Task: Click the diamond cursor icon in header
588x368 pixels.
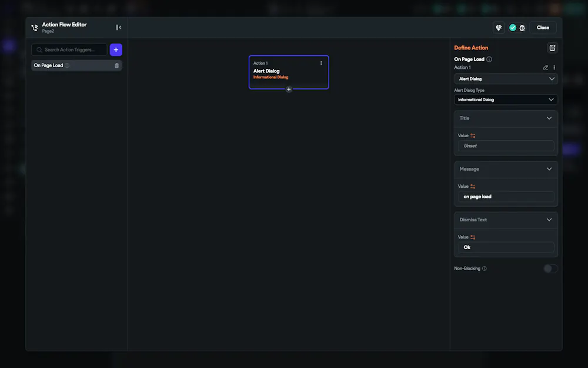Action: coord(499,28)
